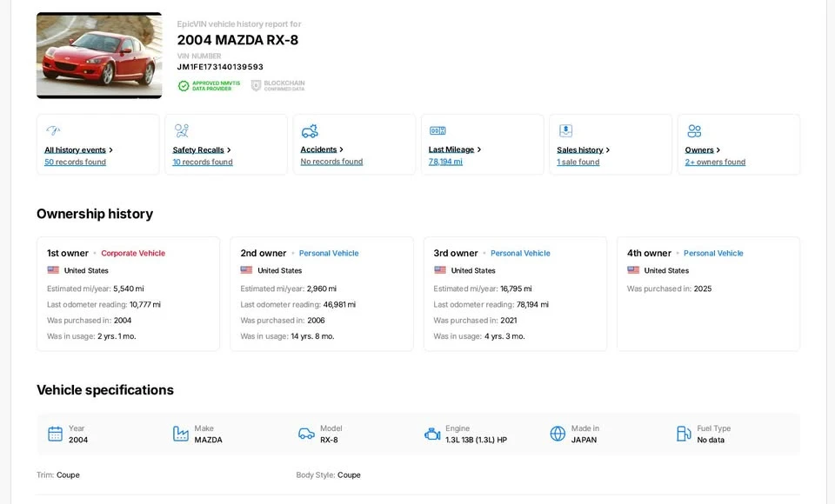Open the Owners link
835x504 pixels.
(699, 150)
